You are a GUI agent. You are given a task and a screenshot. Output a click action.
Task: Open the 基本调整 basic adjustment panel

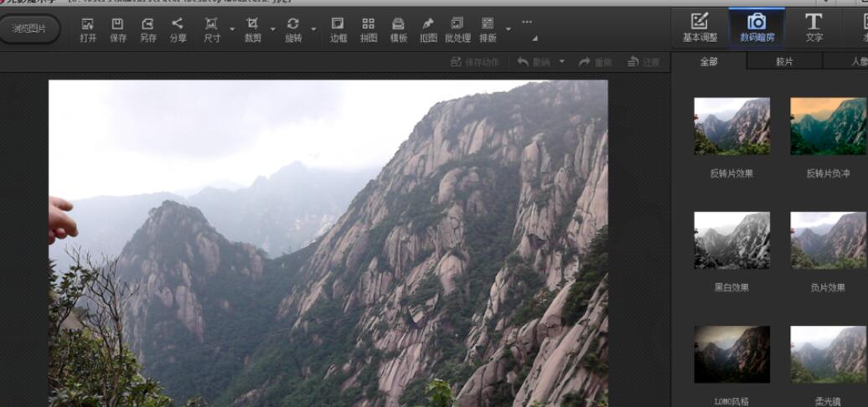click(700, 28)
